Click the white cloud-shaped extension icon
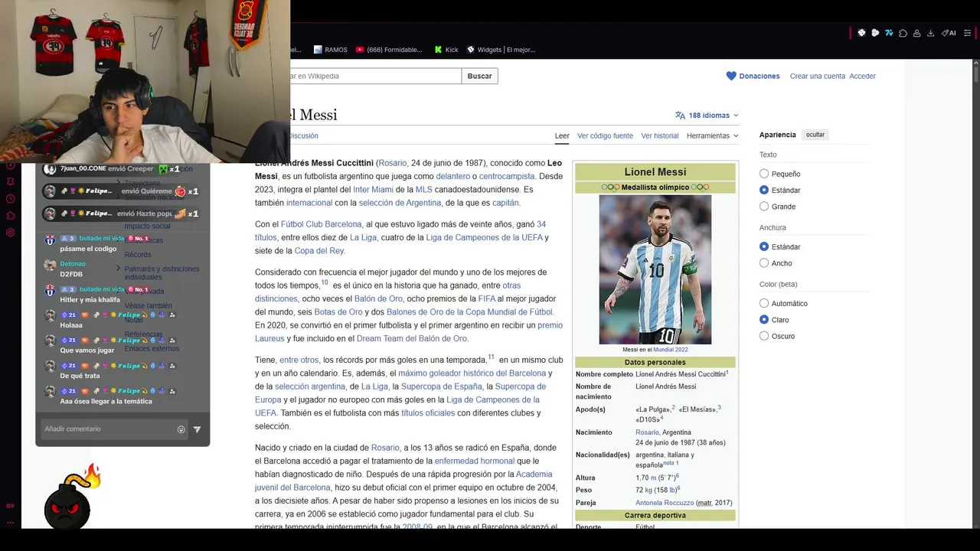Image resolution: width=980 pixels, height=551 pixels. point(875,33)
